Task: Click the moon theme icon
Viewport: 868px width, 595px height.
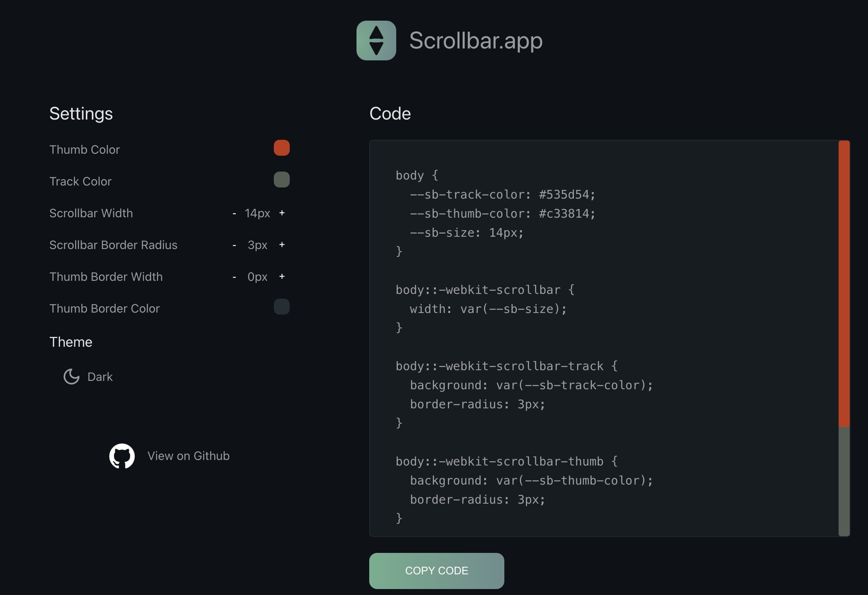Action: (x=72, y=377)
